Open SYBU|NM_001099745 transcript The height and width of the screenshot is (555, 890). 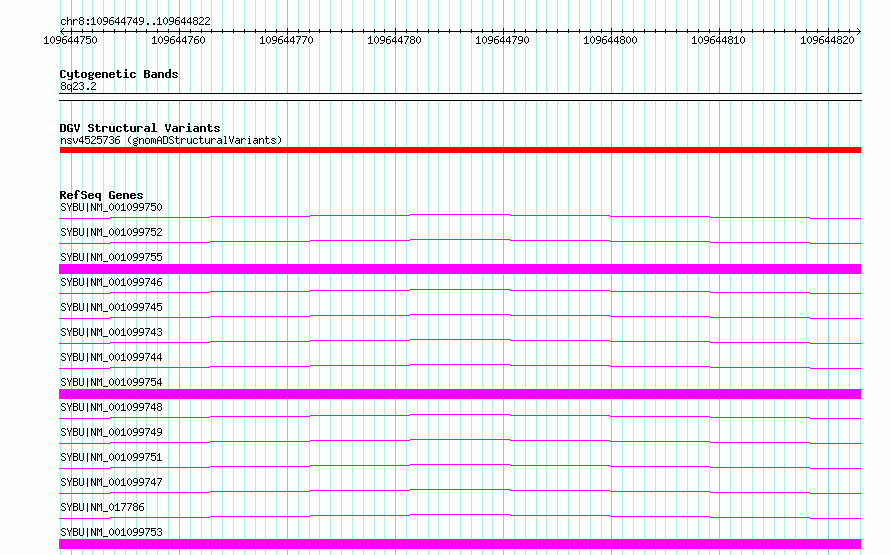111,307
